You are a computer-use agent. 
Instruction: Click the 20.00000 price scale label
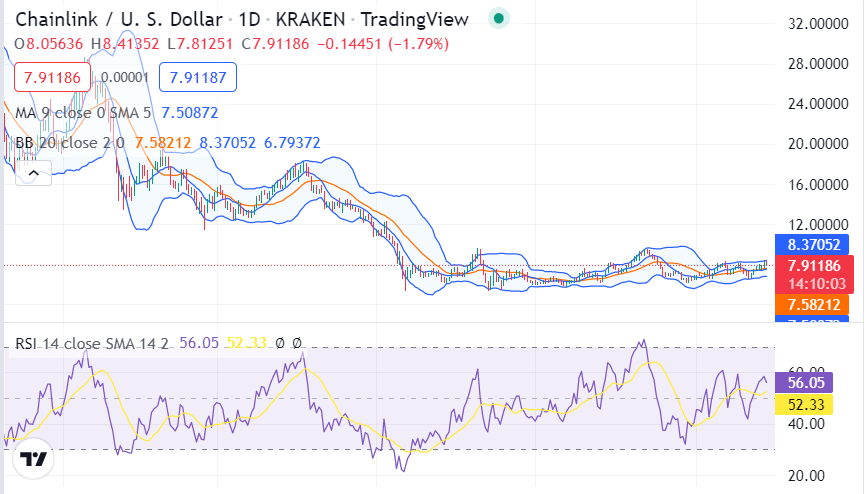click(x=818, y=144)
